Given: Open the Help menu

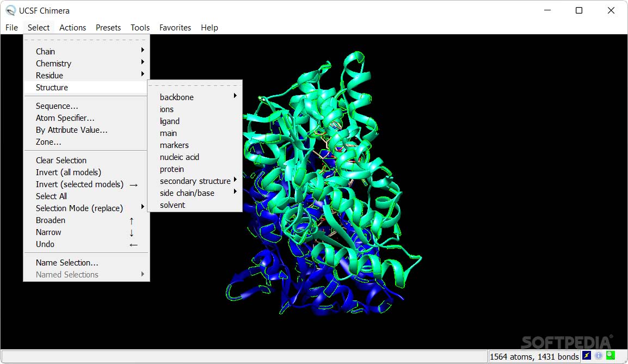Looking at the screenshot, I should [x=210, y=28].
